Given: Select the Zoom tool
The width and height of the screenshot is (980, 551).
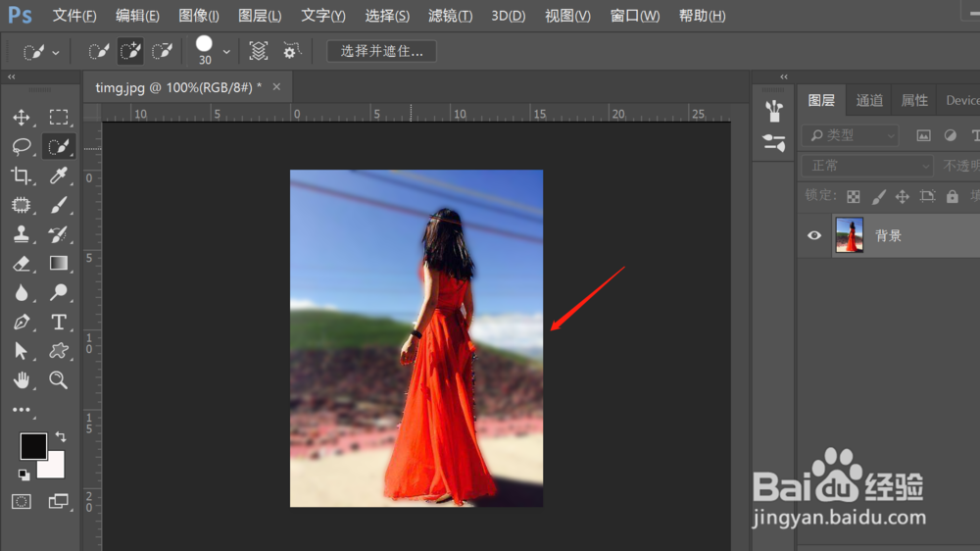Looking at the screenshot, I should coord(59,380).
